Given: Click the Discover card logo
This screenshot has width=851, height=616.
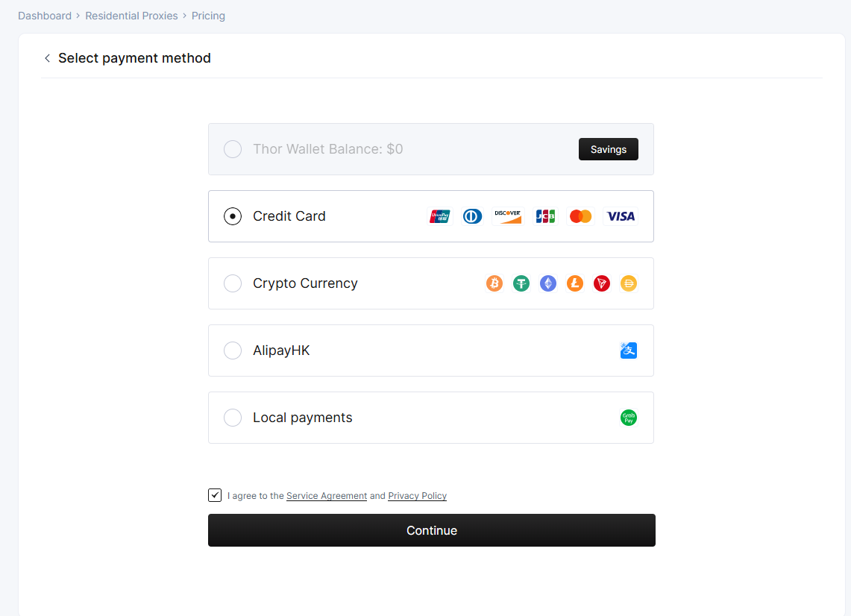Looking at the screenshot, I should [507, 216].
